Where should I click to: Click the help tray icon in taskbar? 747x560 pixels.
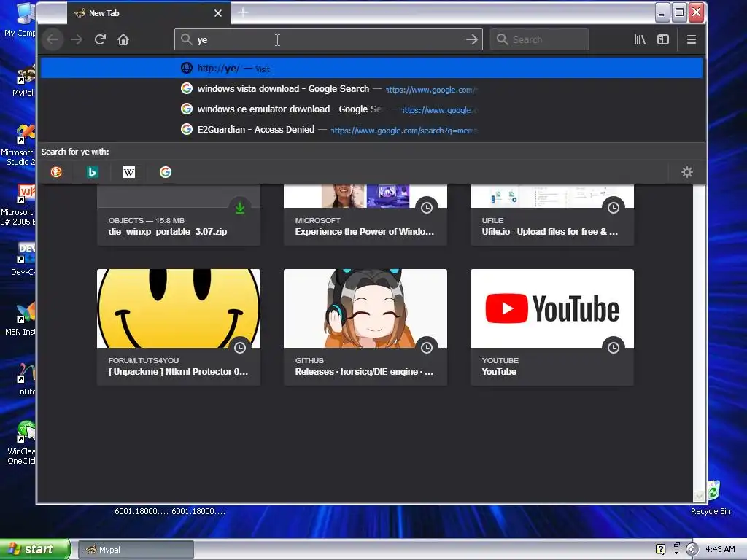(x=660, y=549)
